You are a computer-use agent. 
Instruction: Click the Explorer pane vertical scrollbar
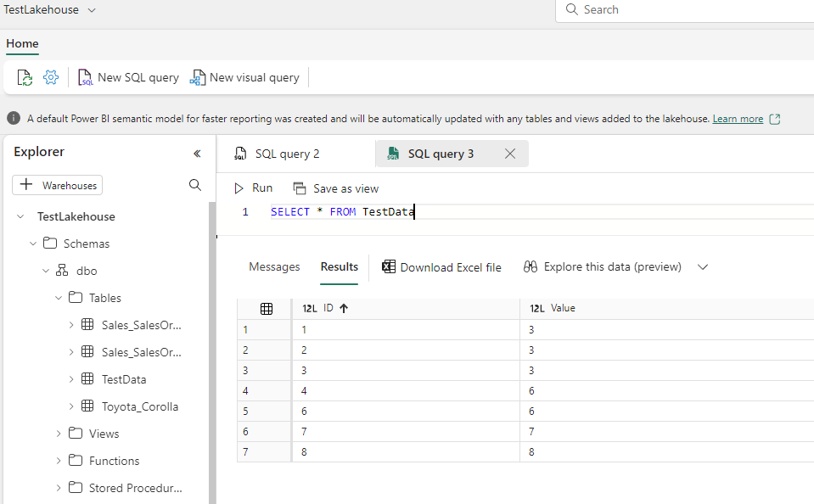tap(212, 353)
